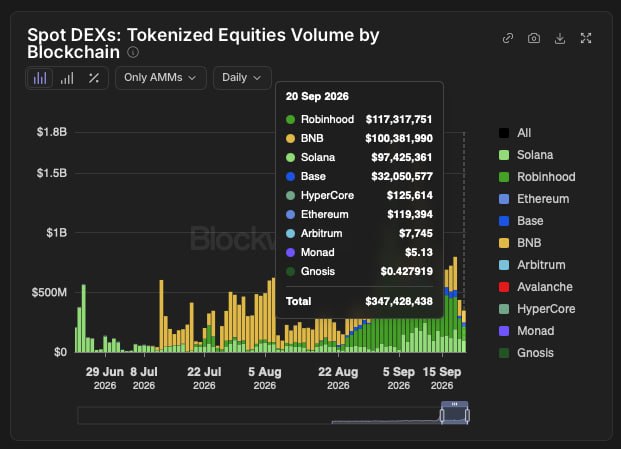Click the 5 Aug 2026 axis label
The height and width of the screenshot is (449, 621).
(265, 378)
